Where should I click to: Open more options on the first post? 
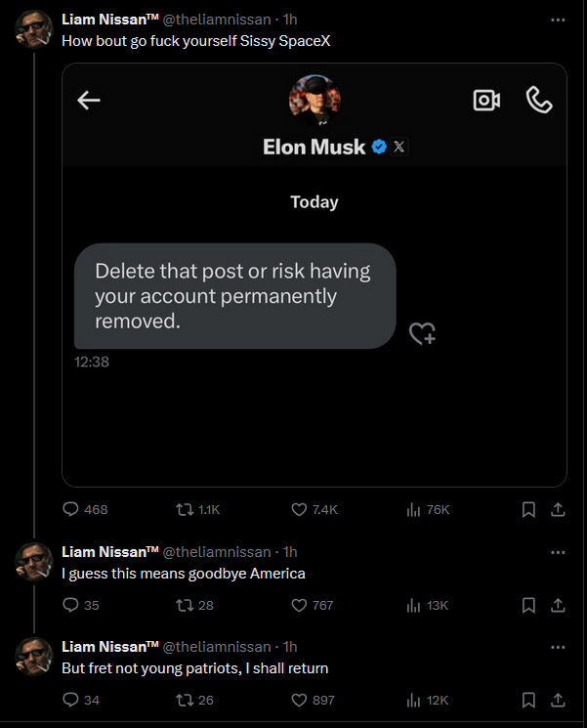point(558,19)
